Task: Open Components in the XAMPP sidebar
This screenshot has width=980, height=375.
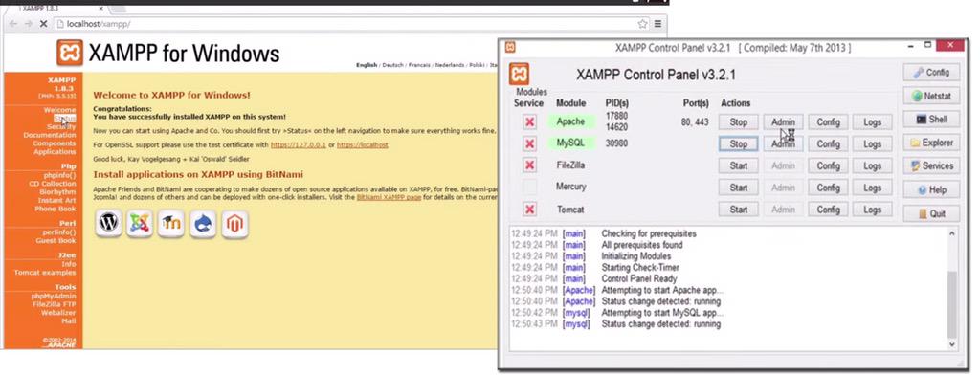Action: pyautogui.click(x=55, y=143)
